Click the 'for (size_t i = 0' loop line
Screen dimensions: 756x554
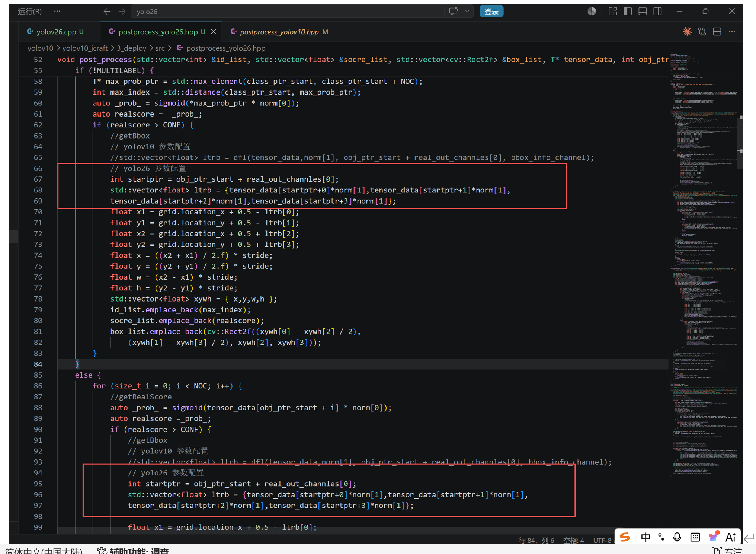[167, 386]
